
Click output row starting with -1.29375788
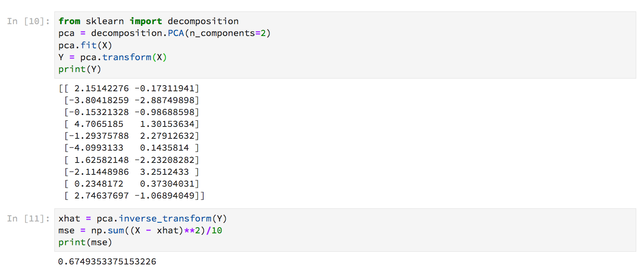tap(131, 136)
